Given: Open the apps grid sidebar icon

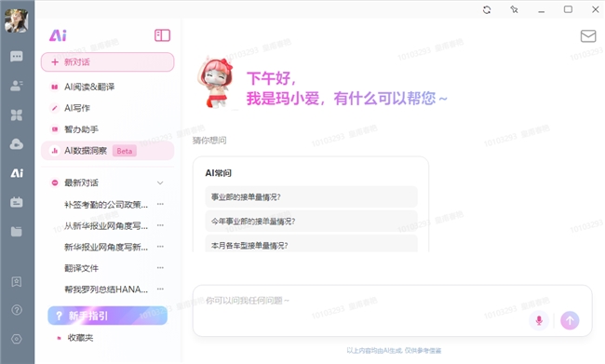Looking at the screenshot, I should click(16, 115).
